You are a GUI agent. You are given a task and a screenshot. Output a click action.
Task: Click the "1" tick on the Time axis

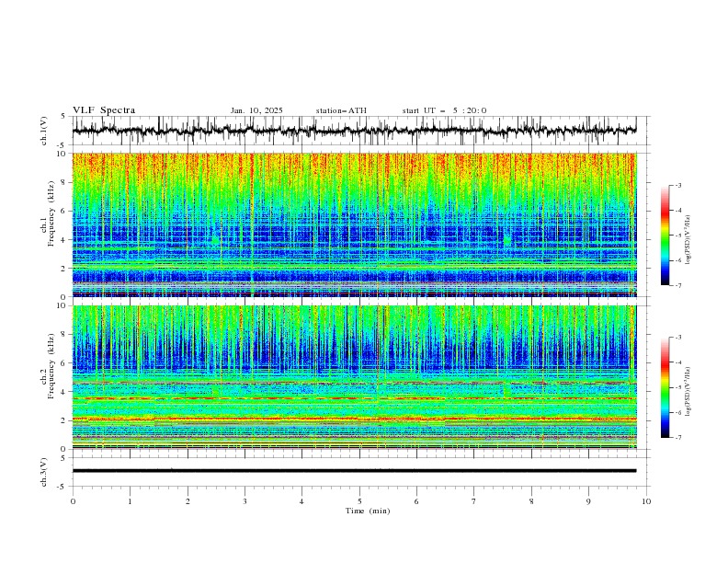(x=130, y=501)
